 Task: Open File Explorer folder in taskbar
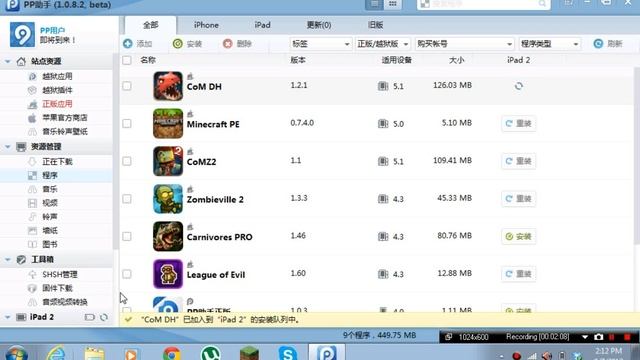(95, 353)
